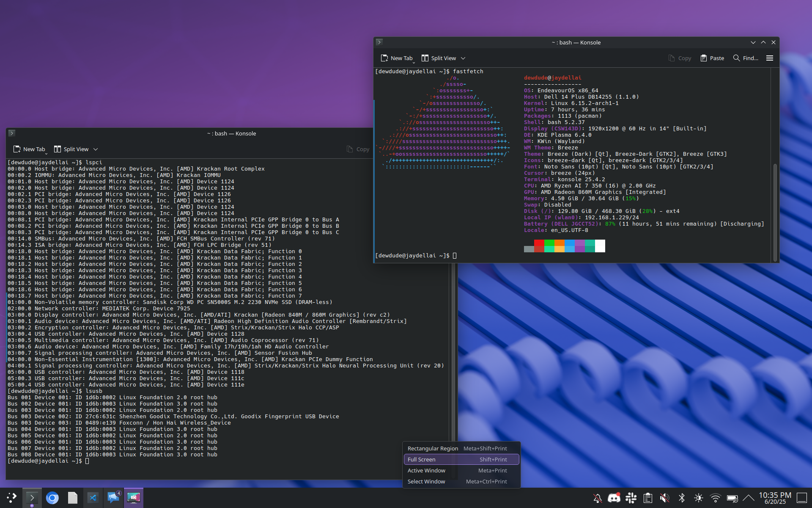This screenshot has height=508, width=812.
Task: Choose Select Window screenshot option
Action: pos(461,481)
